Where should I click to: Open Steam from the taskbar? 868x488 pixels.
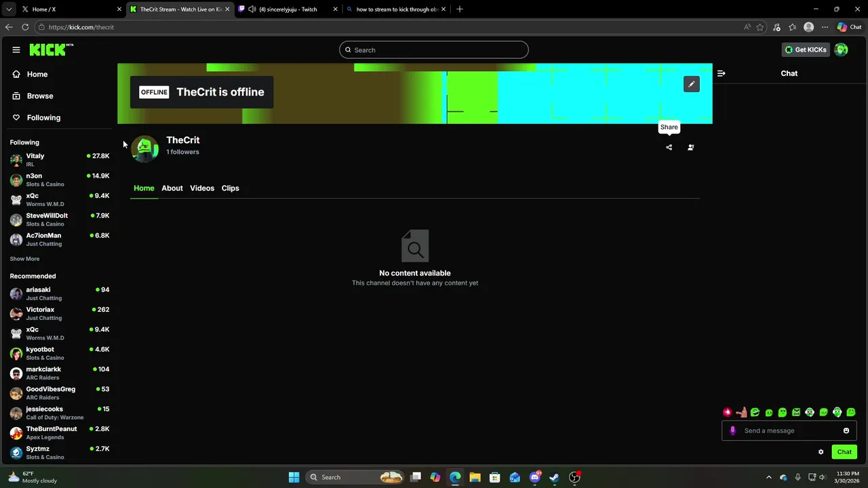pos(554,477)
